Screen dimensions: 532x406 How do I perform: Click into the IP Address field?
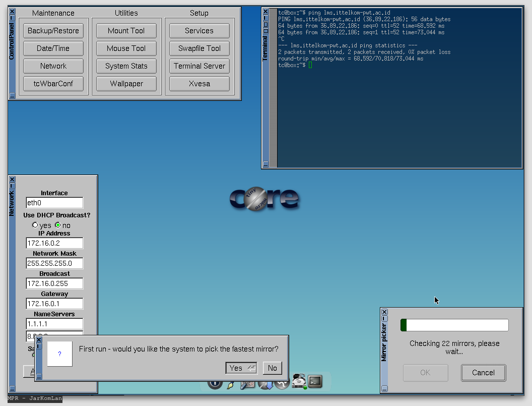pos(54,243)
